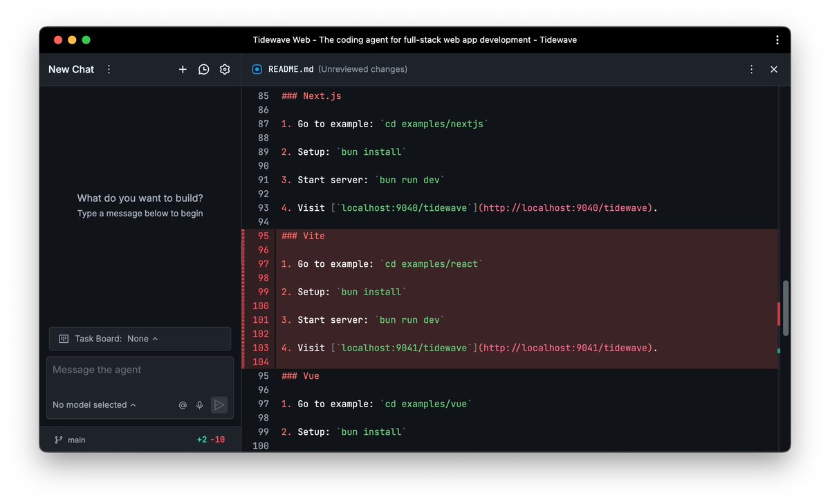Click the `cd examples/nextjs` code text
Image resolution: width=830 pixels, height=504 pixels.
(x=434, y=124)
